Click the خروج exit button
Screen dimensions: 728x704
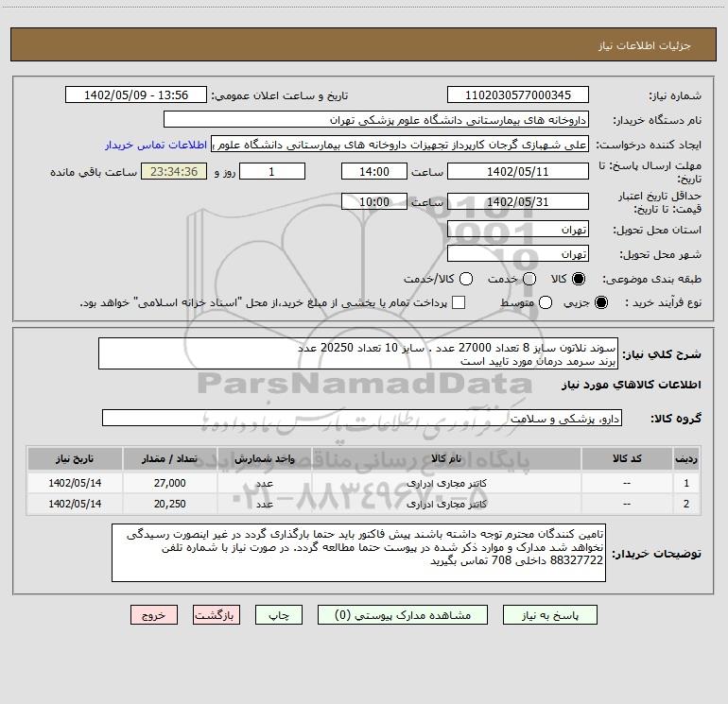pos(154,615)
